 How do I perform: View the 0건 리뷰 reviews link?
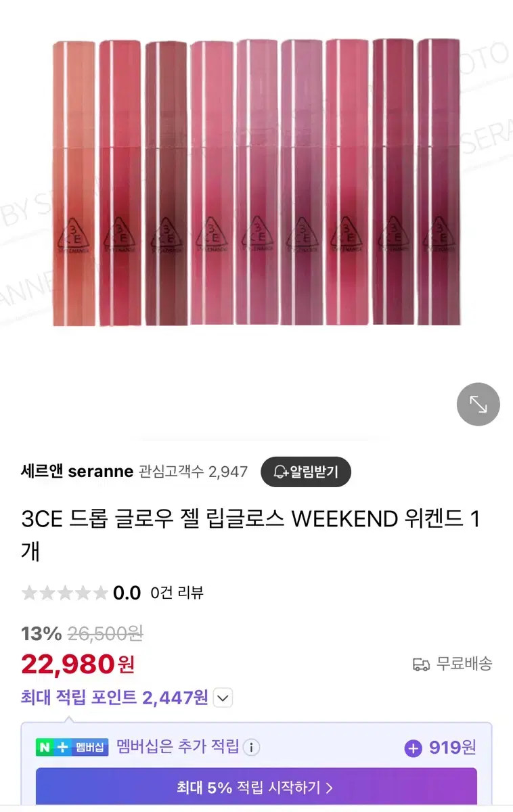(x=177, y=593)
